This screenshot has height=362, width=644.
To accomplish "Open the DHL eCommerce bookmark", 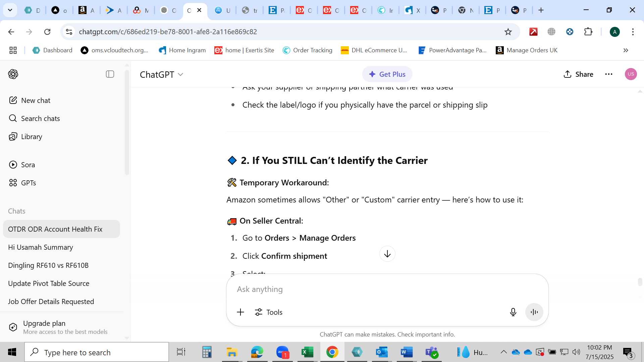I will point(374,50).
